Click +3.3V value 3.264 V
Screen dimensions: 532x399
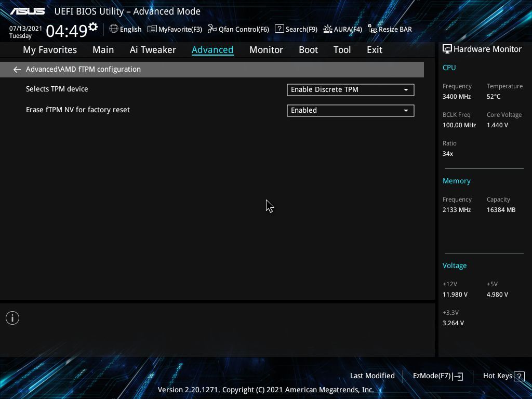click(x=453, y=323)
